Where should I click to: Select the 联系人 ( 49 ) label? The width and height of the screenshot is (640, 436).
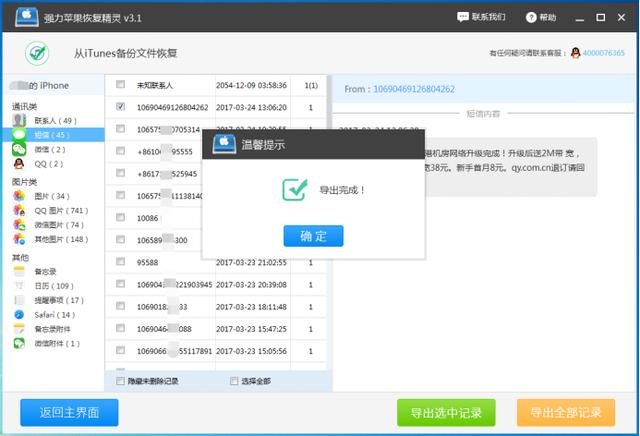pyautogui.click(x=55, y=120)
